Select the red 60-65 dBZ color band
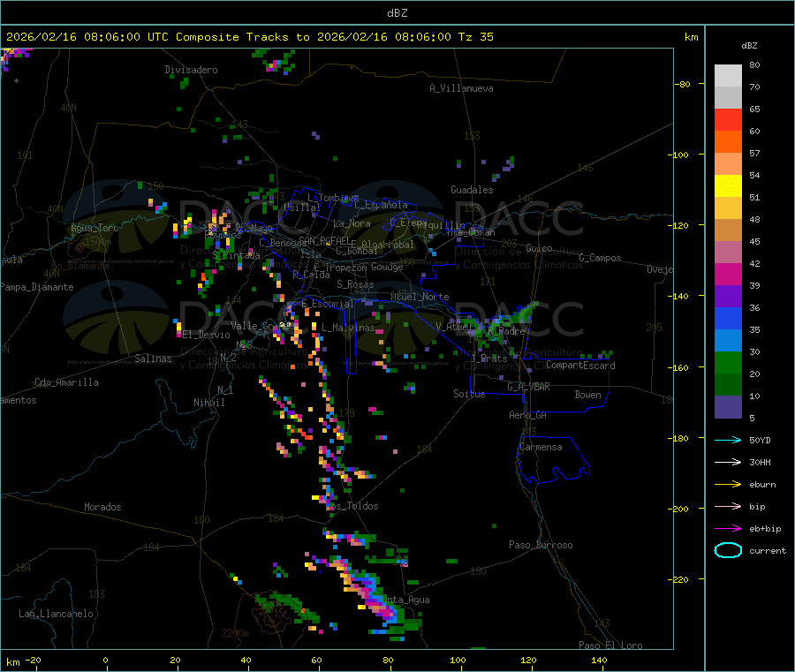This screenshot has width=795, height=672. pos(728,119)
